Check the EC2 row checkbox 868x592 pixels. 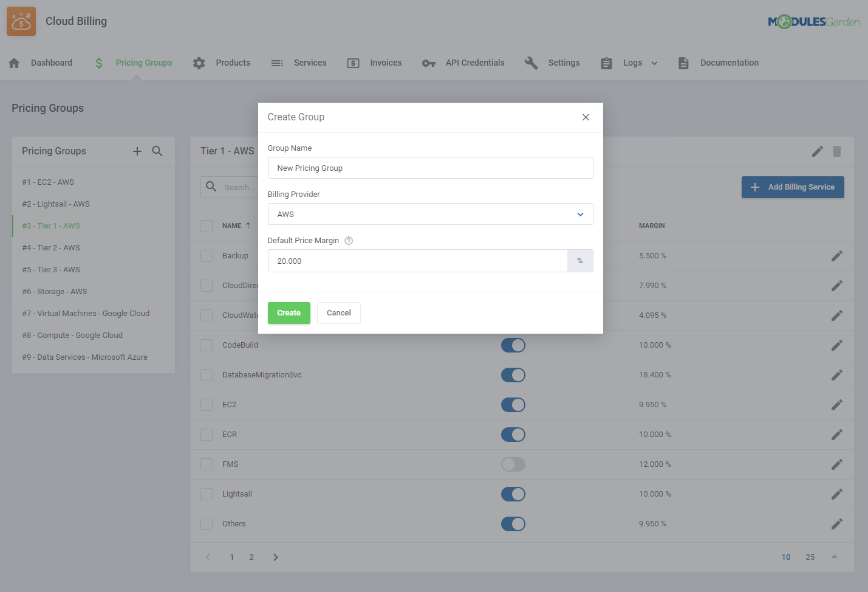(x=207, y=405)
